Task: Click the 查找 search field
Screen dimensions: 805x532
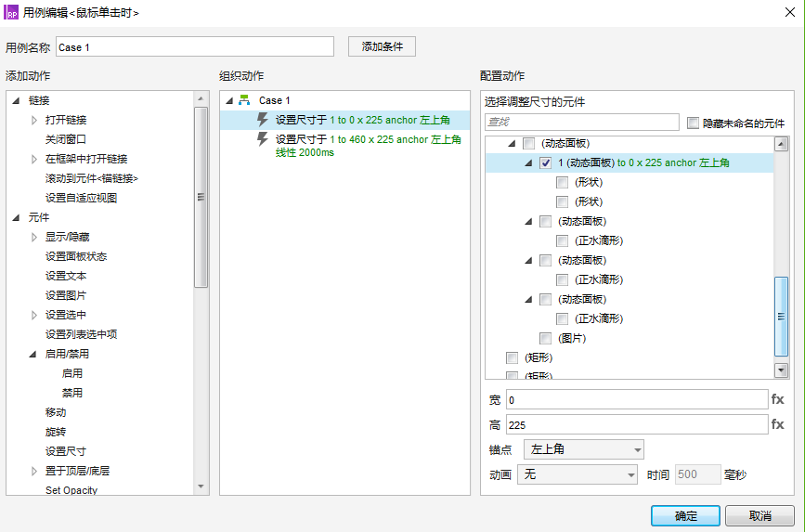Action: [x=581, y=123]
